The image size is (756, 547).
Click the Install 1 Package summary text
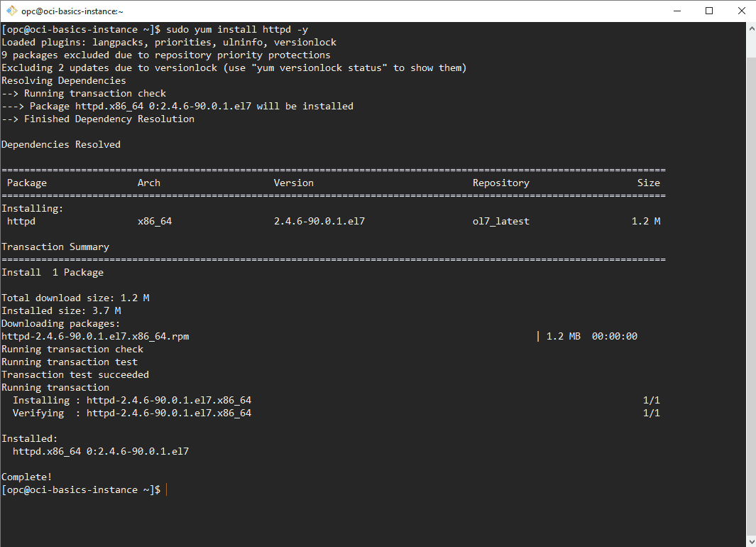[x=52, y=272]
